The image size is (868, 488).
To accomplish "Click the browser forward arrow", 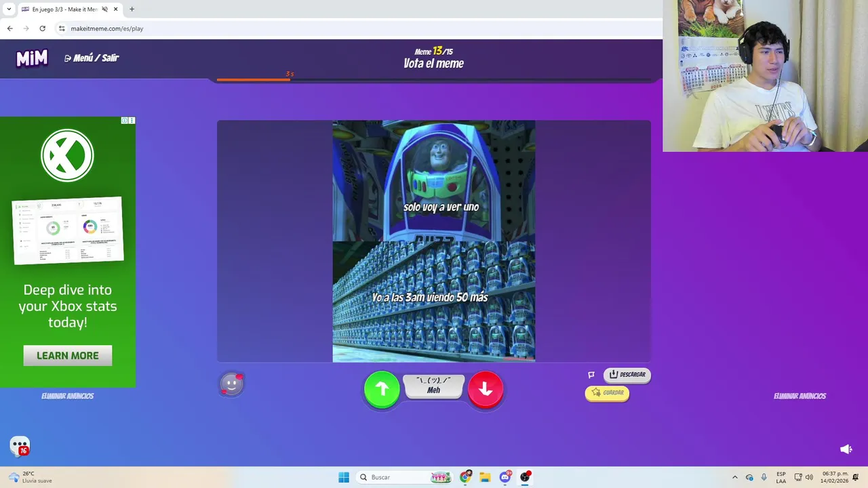I will pyautogui.click(x=26, y=28).
